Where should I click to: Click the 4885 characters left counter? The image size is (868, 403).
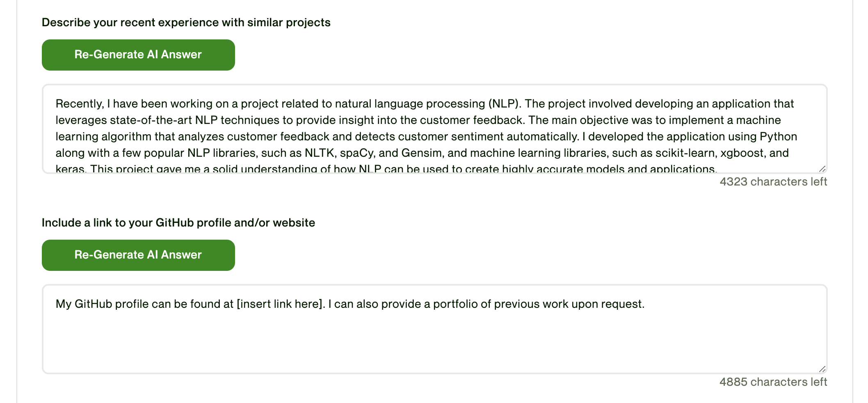pos(773,382)
